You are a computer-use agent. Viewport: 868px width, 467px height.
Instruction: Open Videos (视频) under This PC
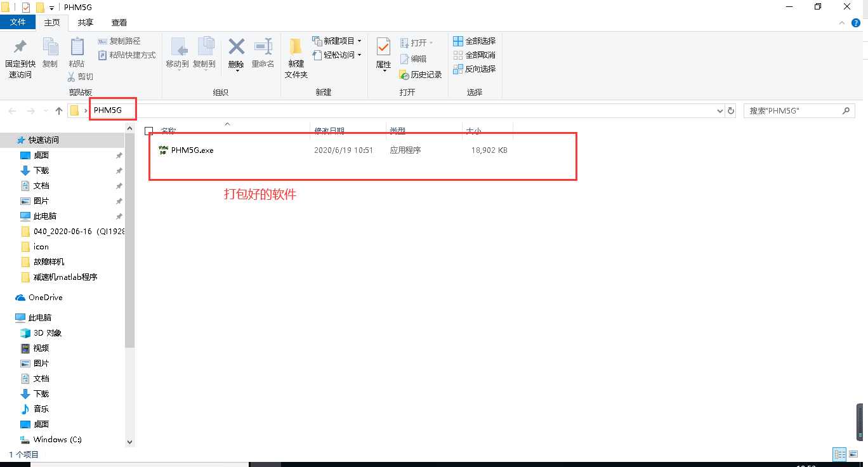click(x=41, y=348)
